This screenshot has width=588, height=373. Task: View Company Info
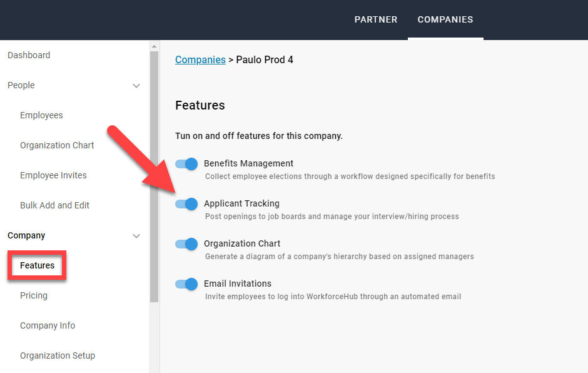coord(48,325)
